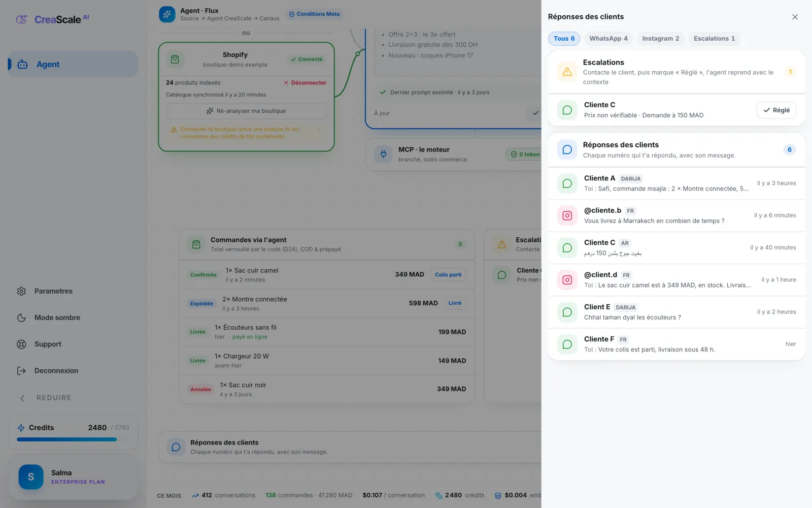Viewport: 812px width, 508px height.
Task: Click the Commandes via l'agent bag icon
Action: [196, 244]
